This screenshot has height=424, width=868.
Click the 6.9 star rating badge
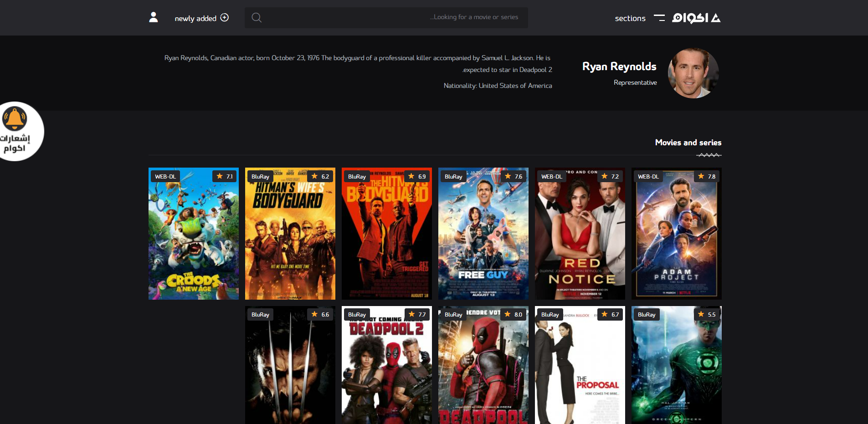(x=417, y=176)
